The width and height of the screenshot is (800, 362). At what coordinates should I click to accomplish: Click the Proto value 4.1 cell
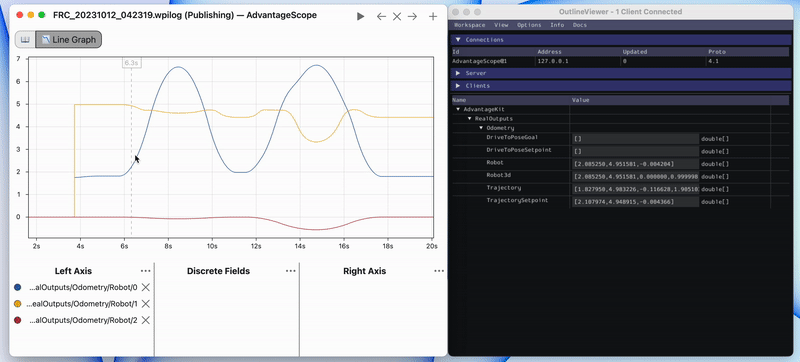[713, 61]
